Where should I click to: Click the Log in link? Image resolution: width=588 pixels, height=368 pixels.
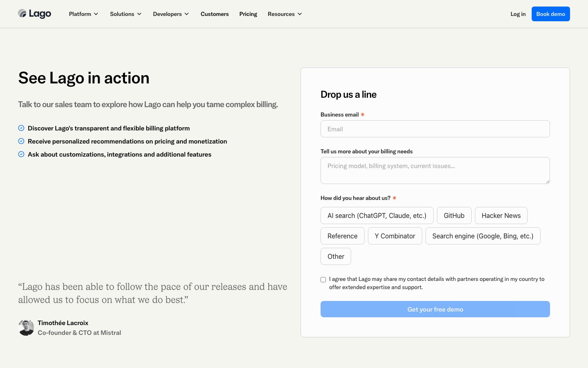tap(518, 14)
